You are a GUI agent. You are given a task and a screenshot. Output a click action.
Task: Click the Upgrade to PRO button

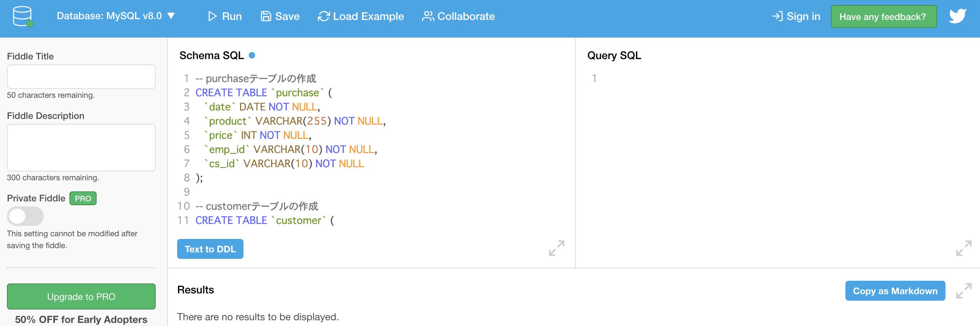(81, 296)
